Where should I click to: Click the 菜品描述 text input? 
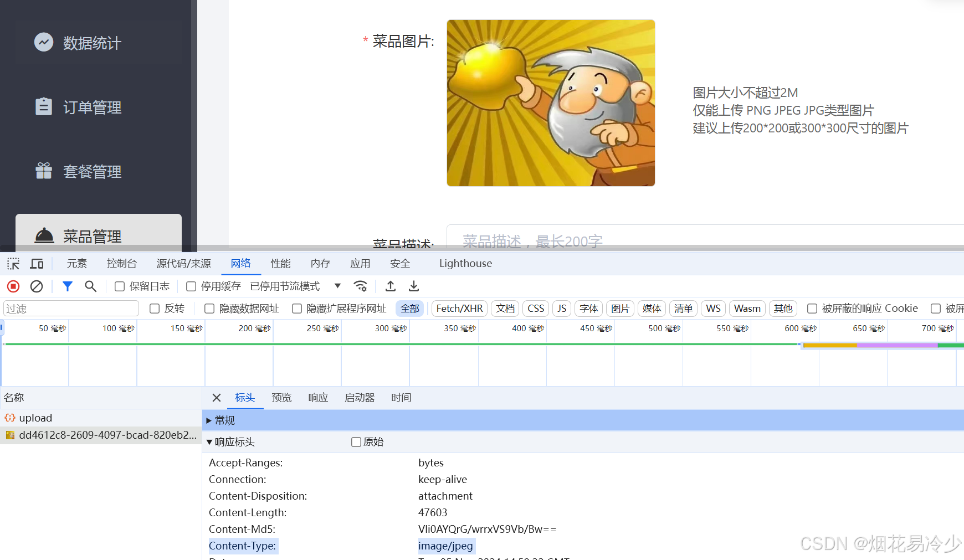705,238
